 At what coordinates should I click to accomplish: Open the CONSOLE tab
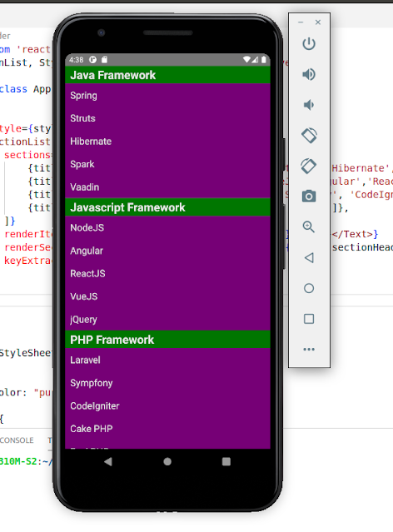pyautogui.click(x=17, y=440)
